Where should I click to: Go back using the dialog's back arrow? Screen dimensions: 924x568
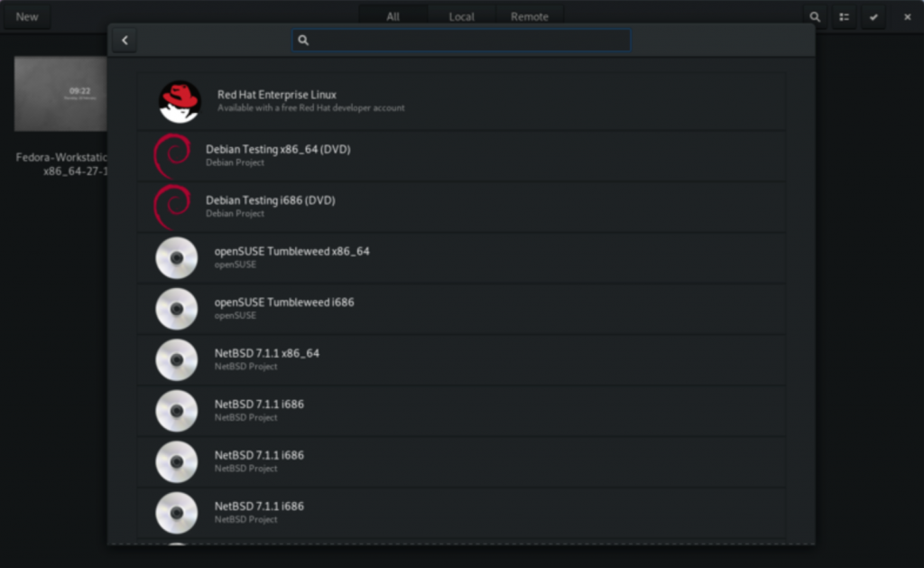pos(125,40)
